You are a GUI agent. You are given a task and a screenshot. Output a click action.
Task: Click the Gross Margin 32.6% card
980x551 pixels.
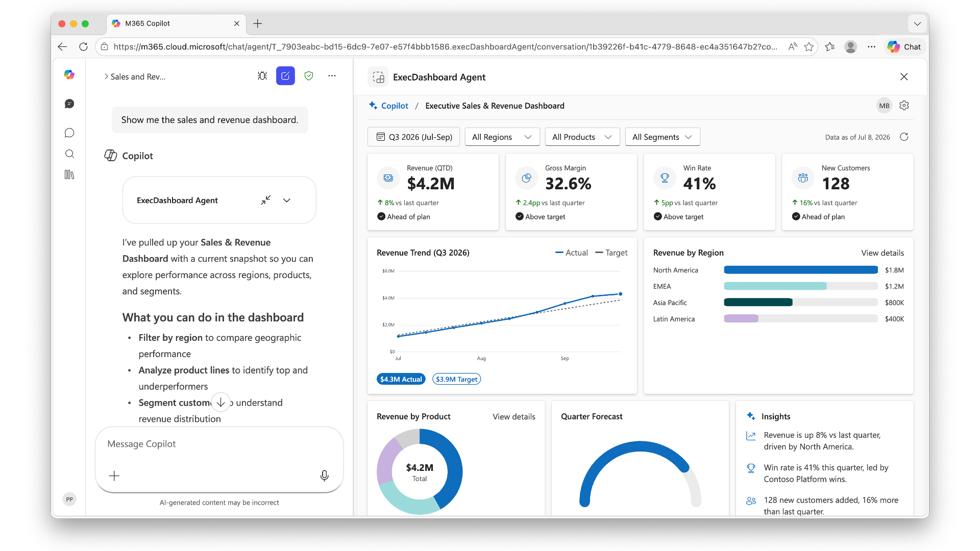(571, 192)
